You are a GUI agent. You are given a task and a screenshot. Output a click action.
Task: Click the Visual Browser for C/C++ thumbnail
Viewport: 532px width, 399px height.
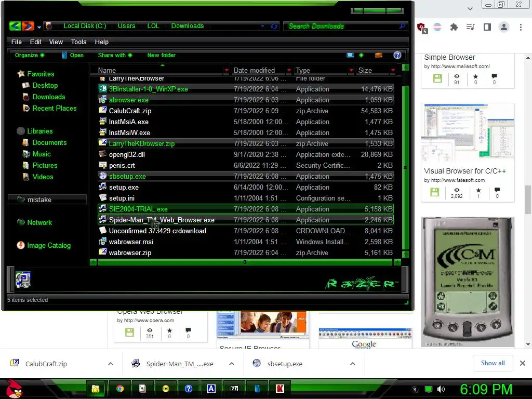pos(468,132)
